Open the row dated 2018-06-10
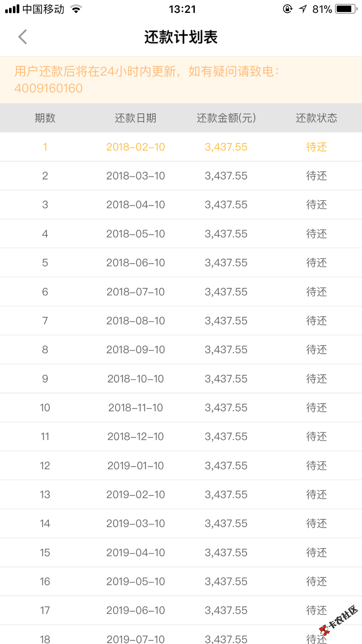Screen dimensions: 362x644 [181, 263]
